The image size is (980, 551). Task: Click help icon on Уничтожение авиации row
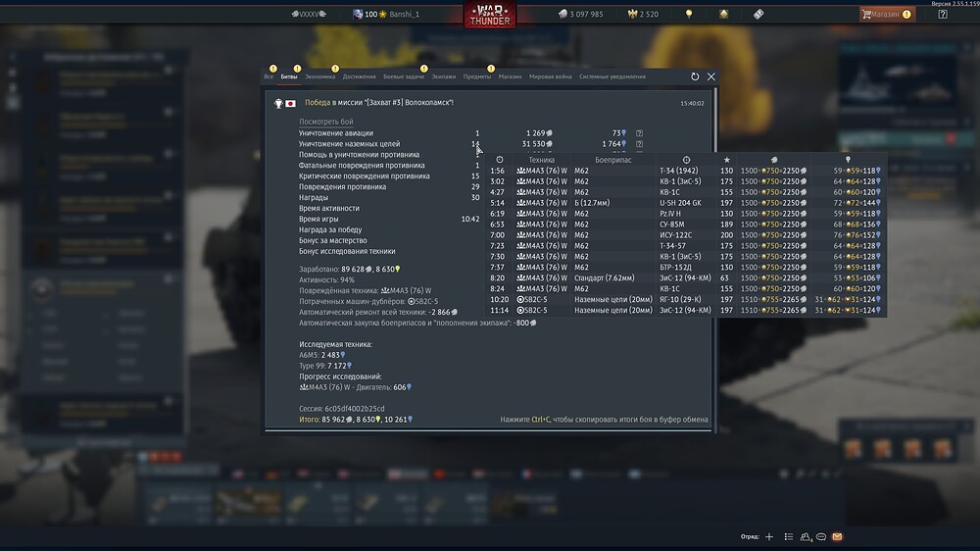click(639, 133)
